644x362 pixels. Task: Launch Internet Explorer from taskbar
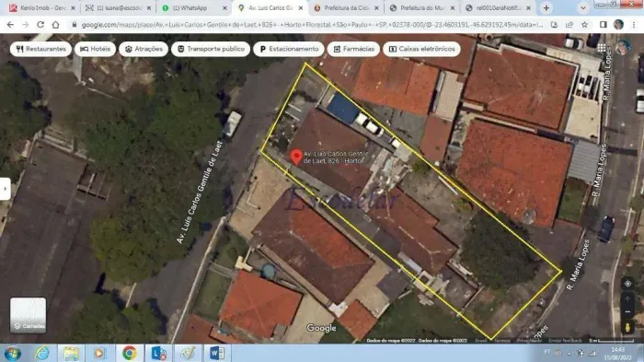(42, 354)
